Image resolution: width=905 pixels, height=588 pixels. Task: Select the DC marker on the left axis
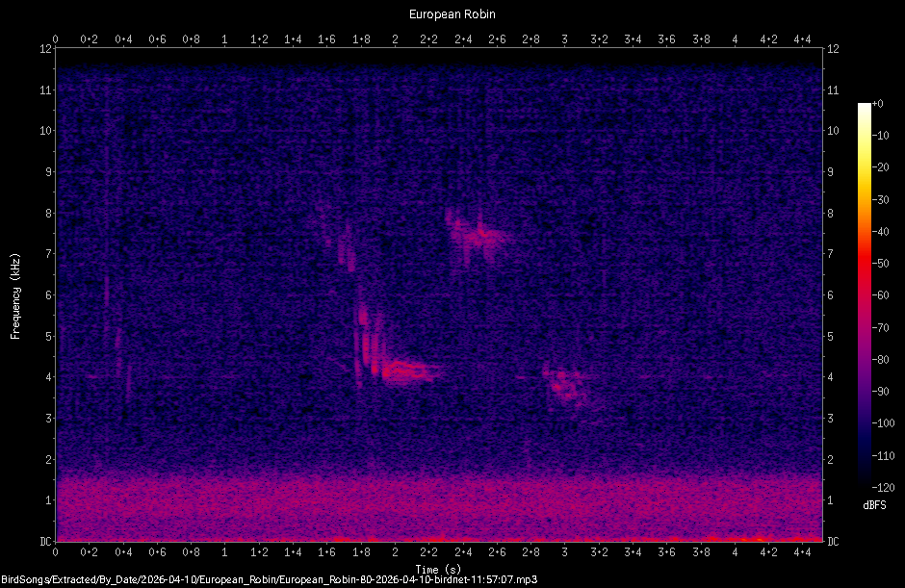click(46, 539)
